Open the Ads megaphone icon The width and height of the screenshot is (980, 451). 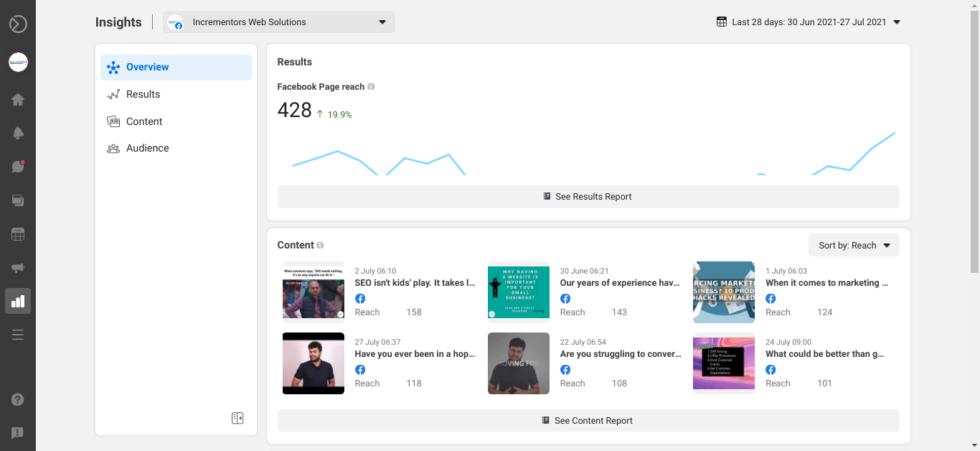coord(18,268)
